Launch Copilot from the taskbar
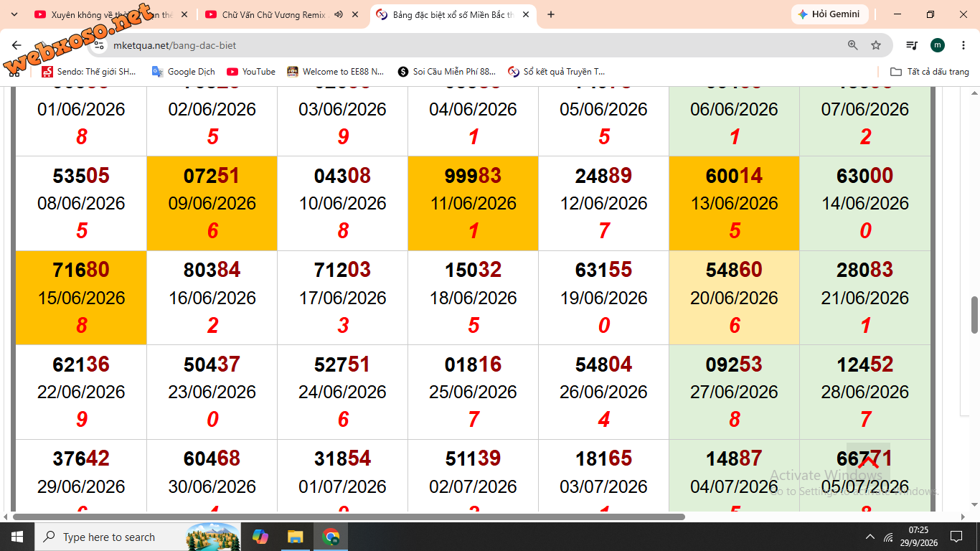 click(260, 537)
